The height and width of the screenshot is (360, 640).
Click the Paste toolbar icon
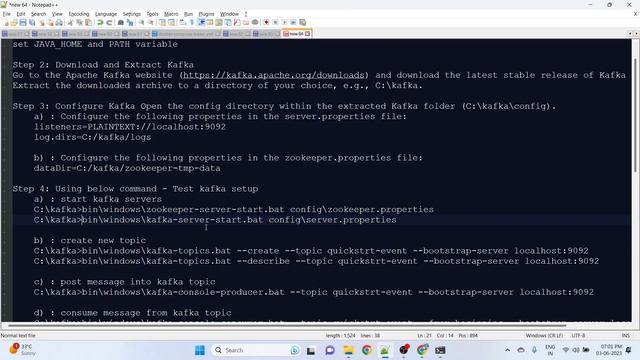tap(88, 22)
